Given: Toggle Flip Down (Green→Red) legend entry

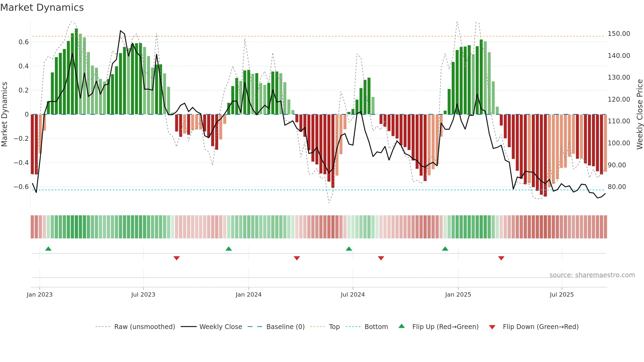Looking at the screenshot, I should (x=534, y=327).
